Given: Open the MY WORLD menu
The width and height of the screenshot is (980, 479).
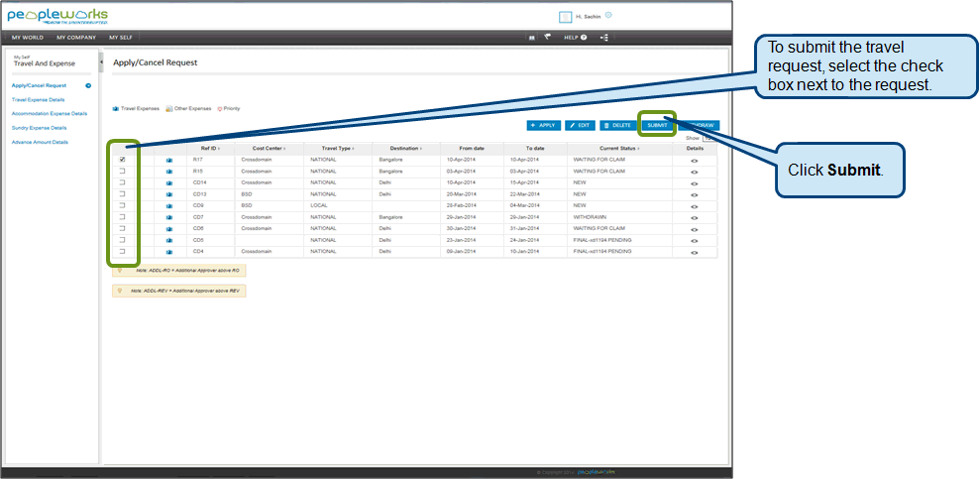Looking at the screenshot, I should pos(29,38).
